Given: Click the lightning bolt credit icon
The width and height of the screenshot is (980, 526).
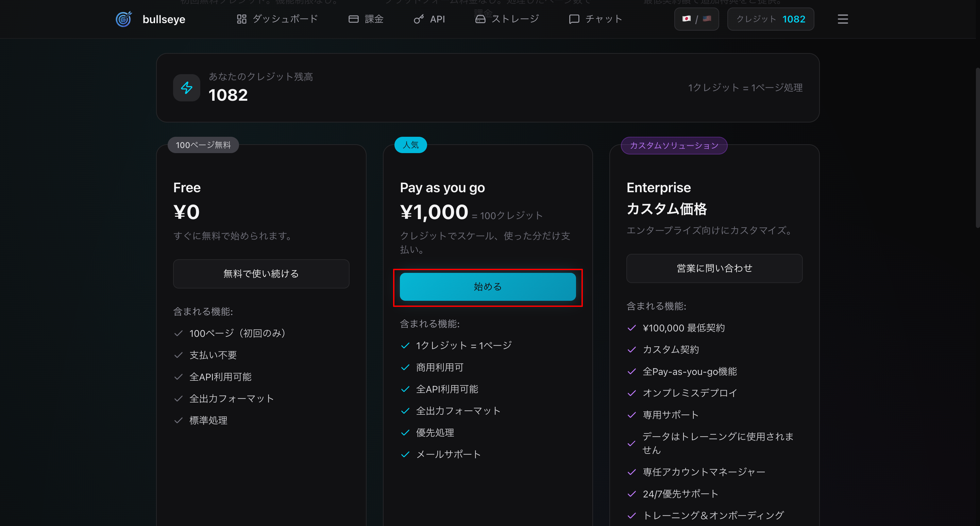Looking at the screenshot, I should 186,87.
